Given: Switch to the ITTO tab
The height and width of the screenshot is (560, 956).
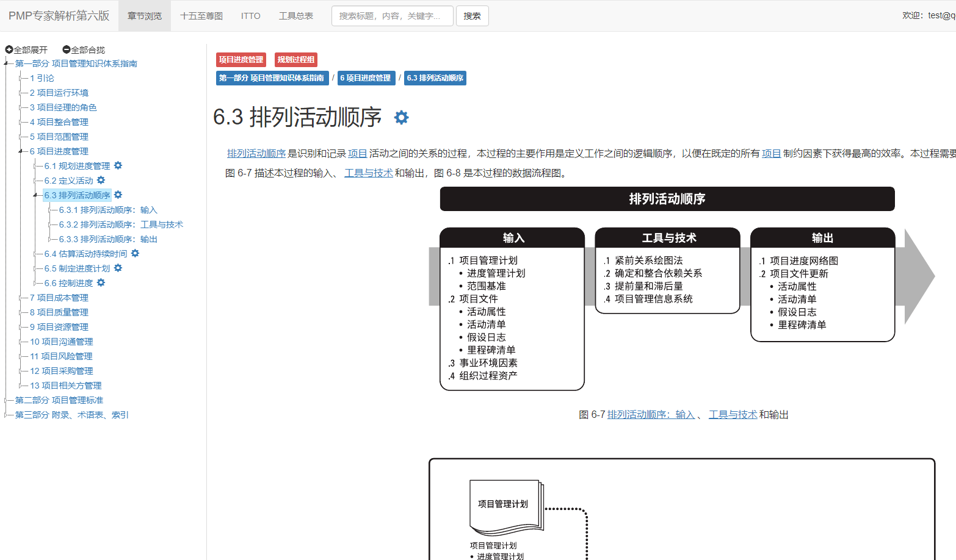Looking at the screenshot, I should coord(251,16).
